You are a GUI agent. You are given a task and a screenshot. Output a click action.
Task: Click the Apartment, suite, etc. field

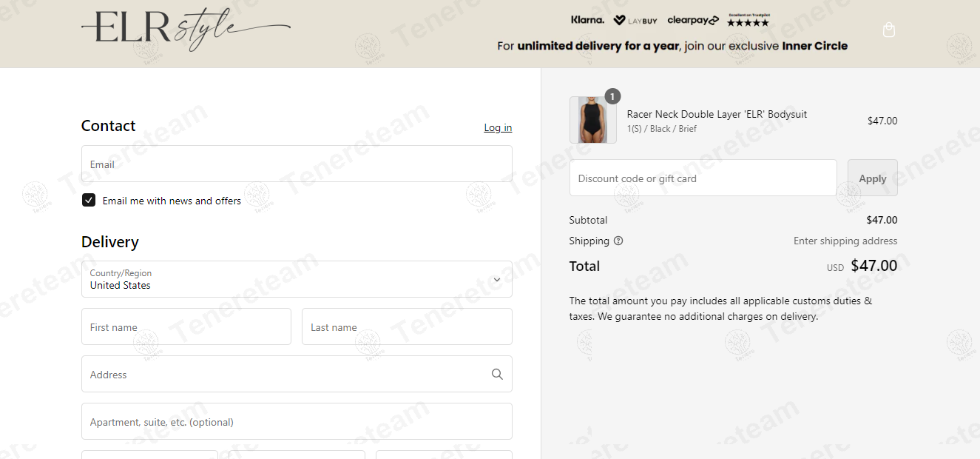(297, 421)
